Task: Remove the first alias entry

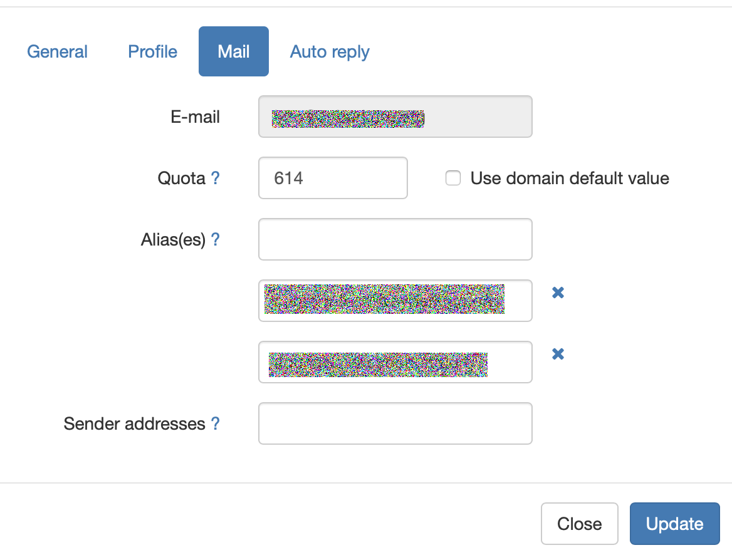Action: point(557,293)
